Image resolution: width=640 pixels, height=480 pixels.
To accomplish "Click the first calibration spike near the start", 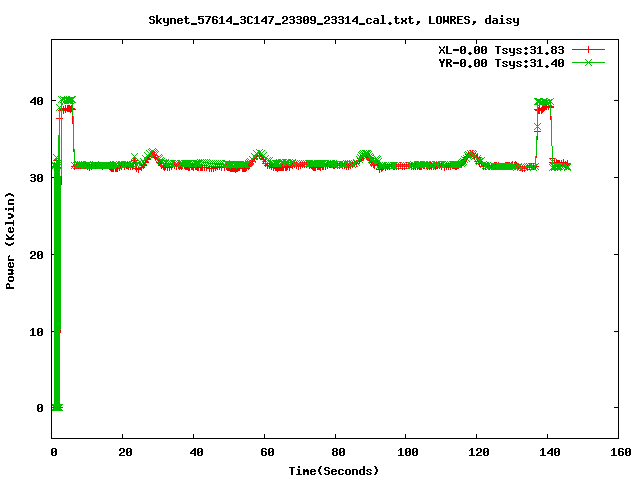I will point(67,103).
